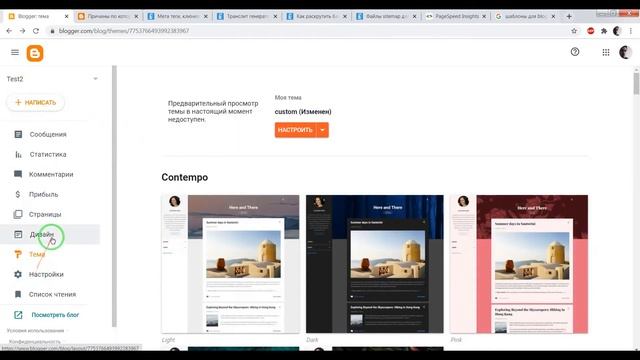Click the Посмотреть блог external link icon

(18, 315)
